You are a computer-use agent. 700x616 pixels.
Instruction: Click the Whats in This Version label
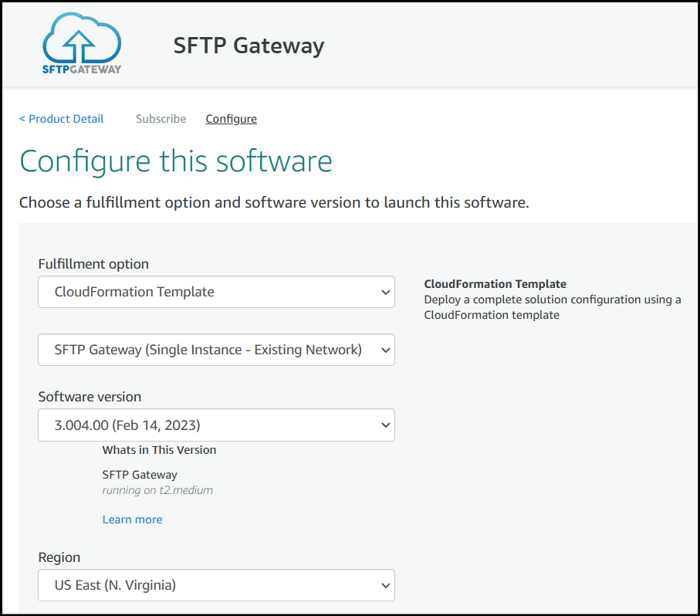pos(159,450)
